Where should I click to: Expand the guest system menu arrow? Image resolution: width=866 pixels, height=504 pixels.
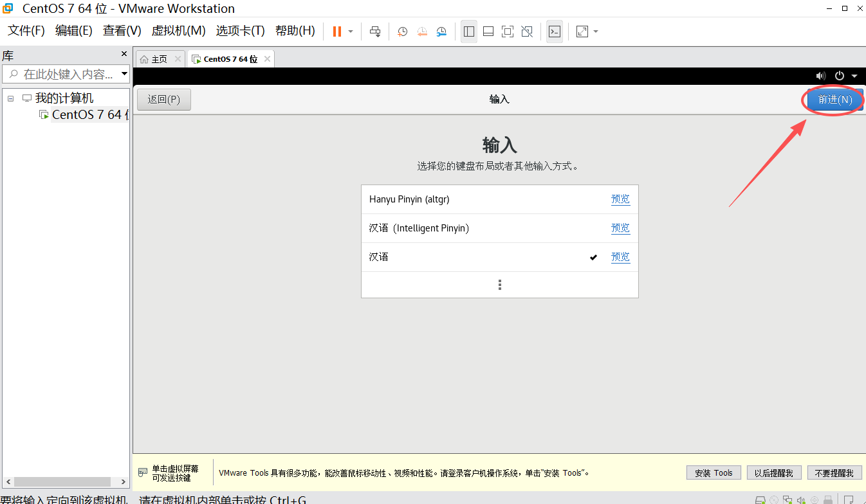click(854, 76)
